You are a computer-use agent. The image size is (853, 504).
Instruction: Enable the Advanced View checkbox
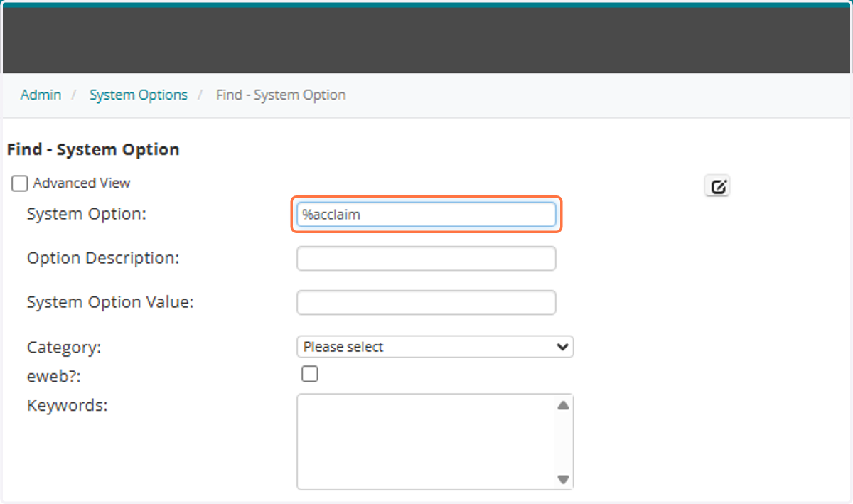click(20, 183)
